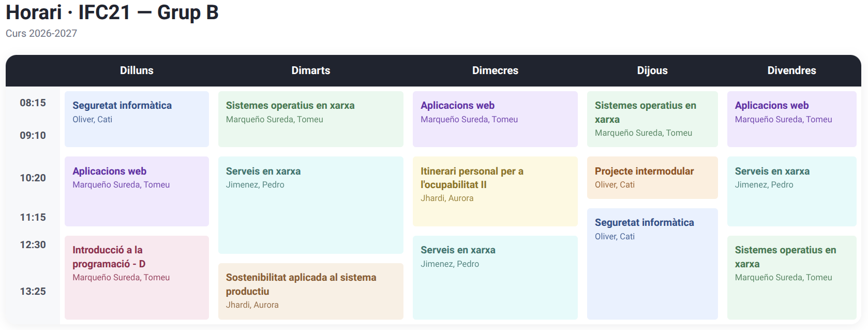The image size is (868, 330).
Task: Select Sostenibilitat aplicada al sistema productiu block
Action: click(x=310, y=291)
